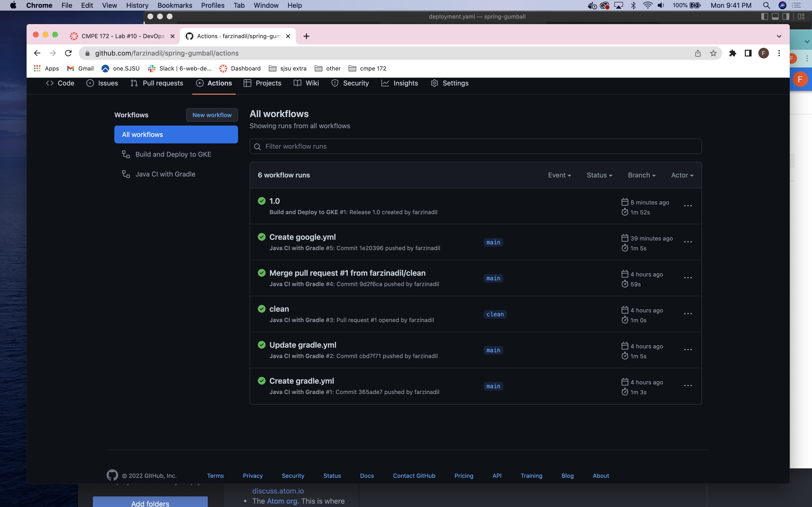Bookmark this page with the star icon
The height and width of the screenshot is (507, 812).
713,53
